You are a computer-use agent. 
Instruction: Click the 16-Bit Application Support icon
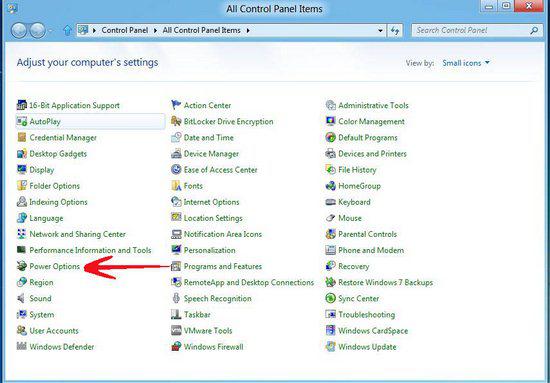coord(22,105)
